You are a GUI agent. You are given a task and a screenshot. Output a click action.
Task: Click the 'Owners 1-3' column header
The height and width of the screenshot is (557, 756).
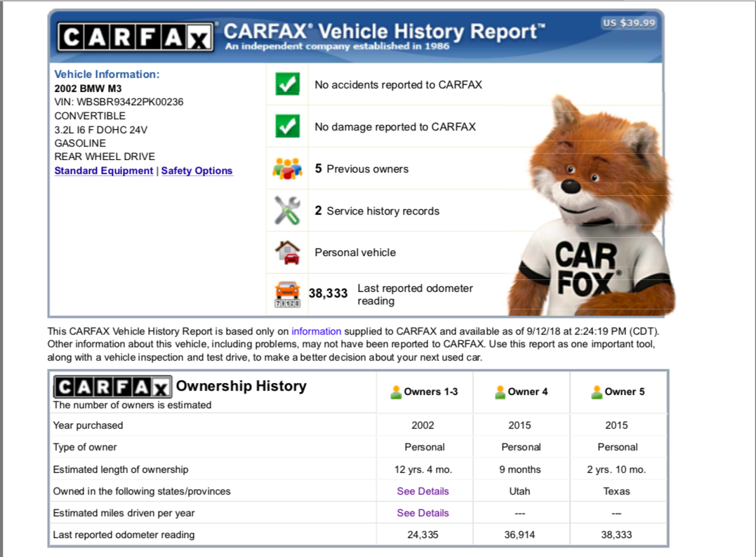(x=430, y=391)
